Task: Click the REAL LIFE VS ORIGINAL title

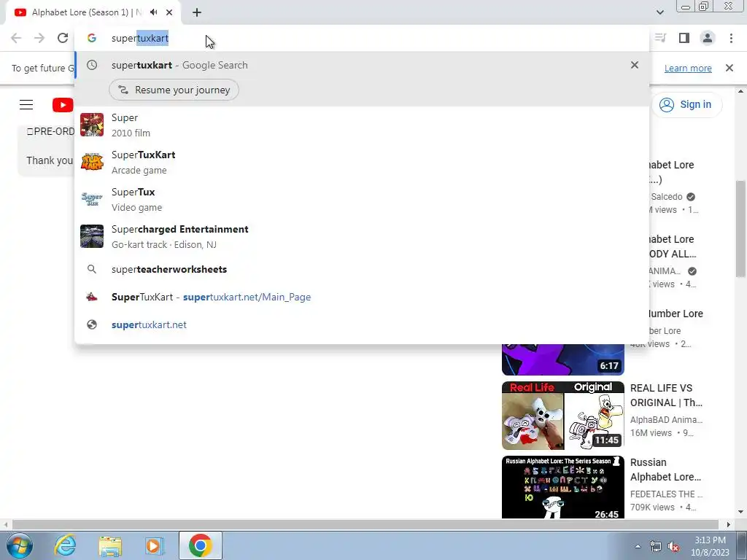Action: click(666, 395)
